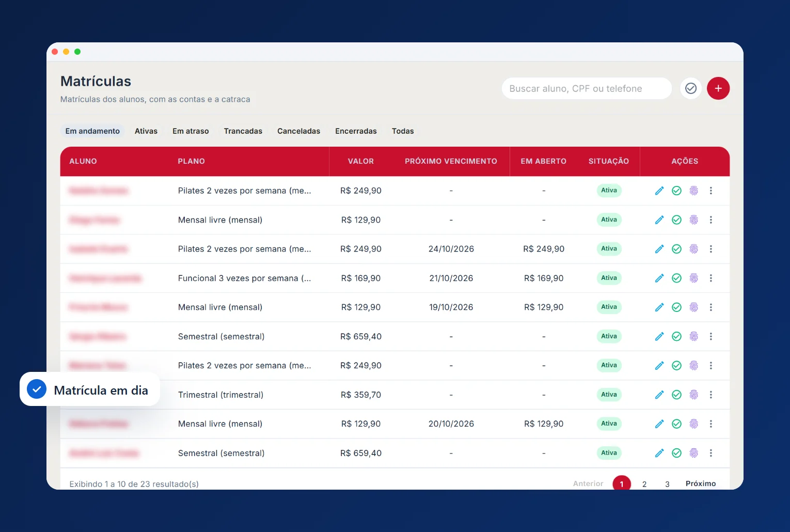Open the Trancadas tab
Image resolution: width=790 pixels, height=532 pixels.
243,131
